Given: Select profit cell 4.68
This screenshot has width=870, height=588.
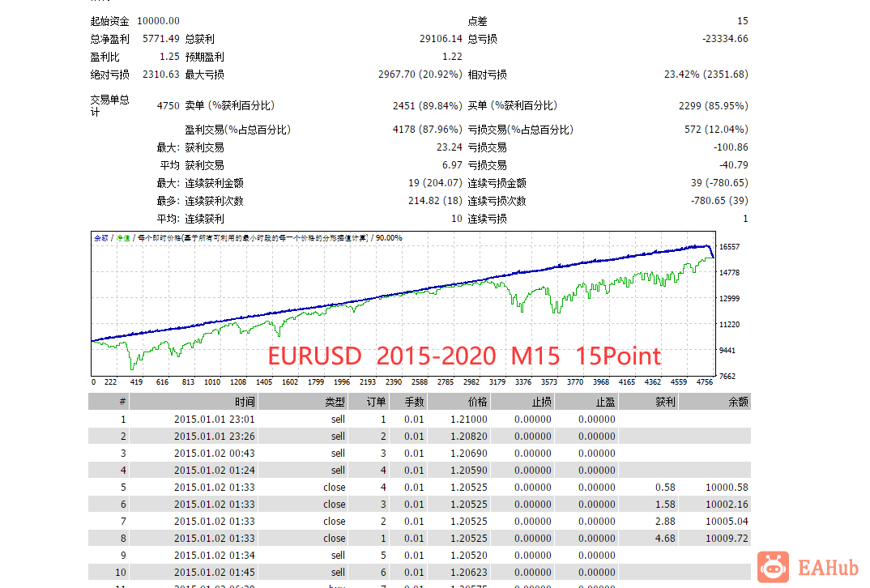Looking at the screenshot, I should tap(665, 538).
